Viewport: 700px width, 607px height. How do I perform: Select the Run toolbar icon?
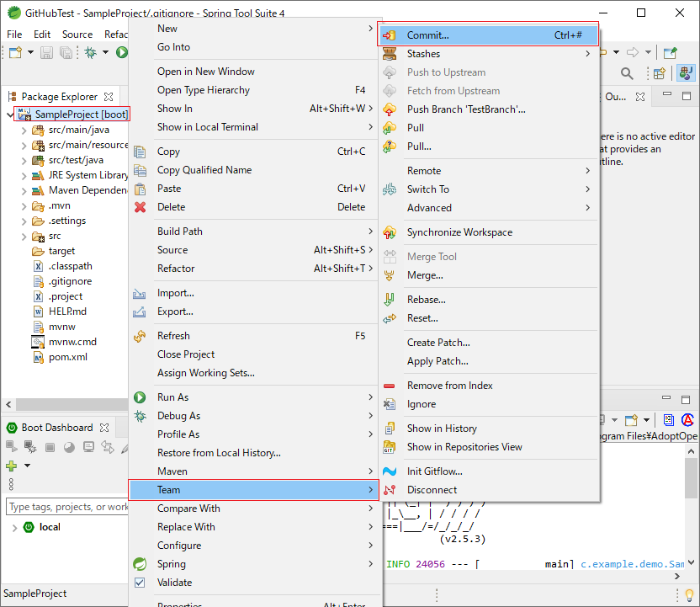point(122,52)
